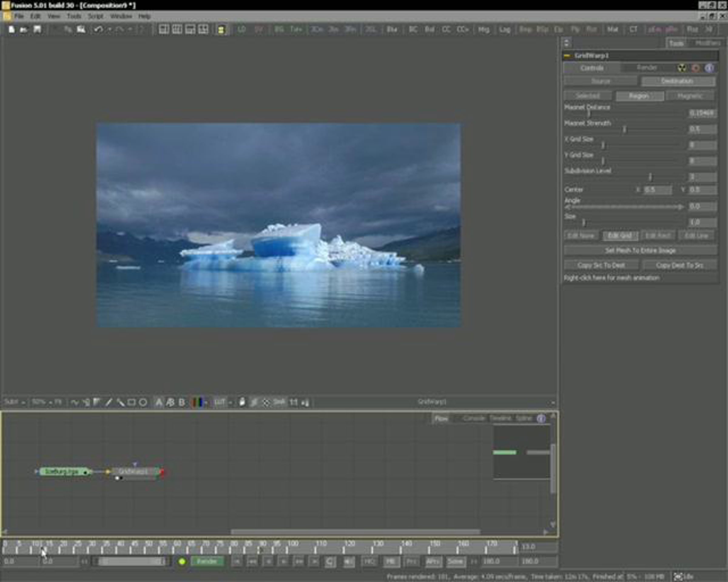The image size is (728, 582).
Task: Open the Tools menu
Action: [x=74, y=16]
